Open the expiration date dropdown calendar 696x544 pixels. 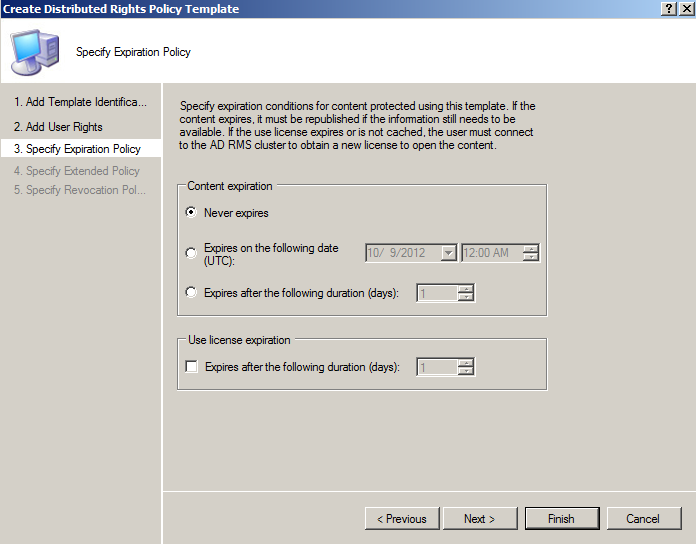pyautogui.click(x=448, y=253)
